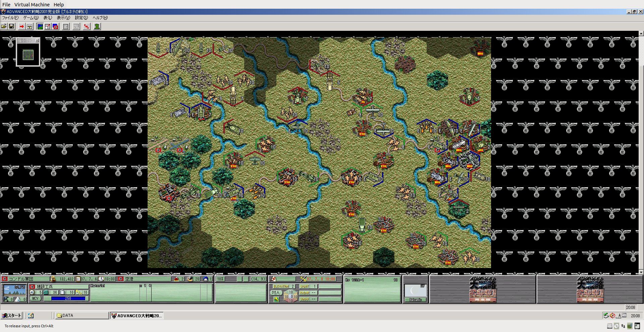The width and height of the screenshot is (644, 332).
Task: Click the CD drive VM status icon
Action: [x=616, y=326]
